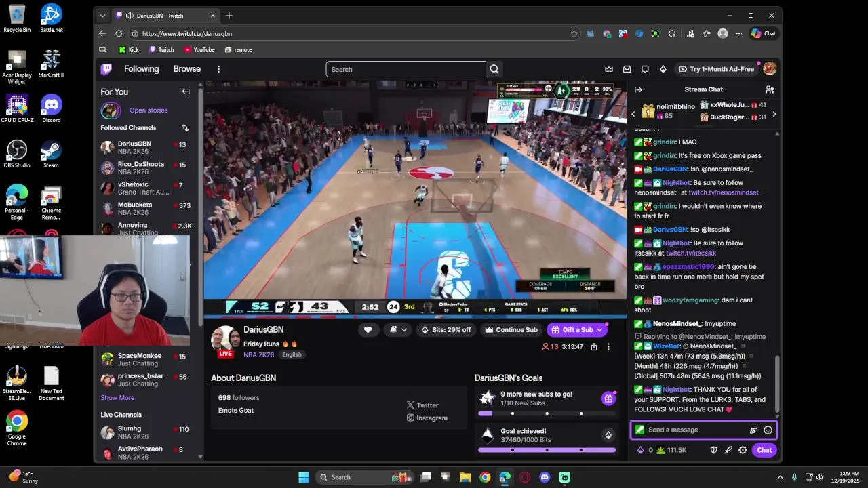Open new browser tab plus button
868x488 pixels.
click(229, 15)
